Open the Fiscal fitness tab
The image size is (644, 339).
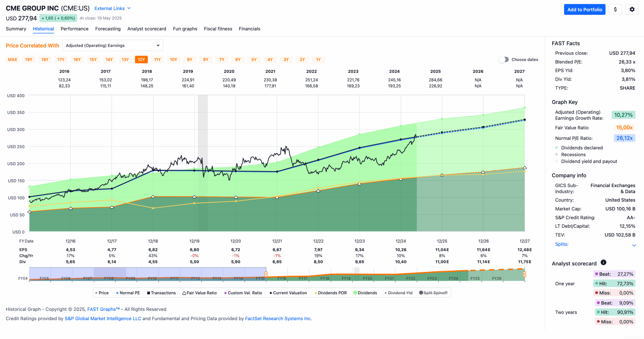coord(218,29)
